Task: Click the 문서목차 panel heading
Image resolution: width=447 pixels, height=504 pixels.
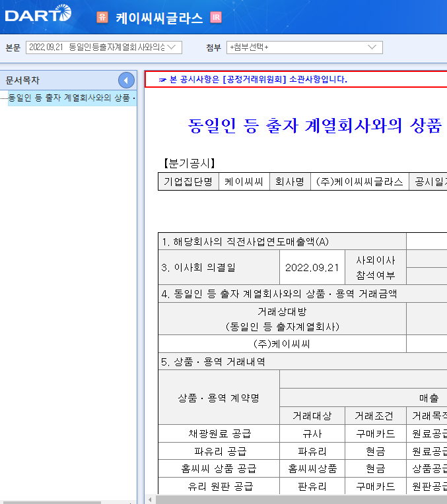Action: coord(22,80)
